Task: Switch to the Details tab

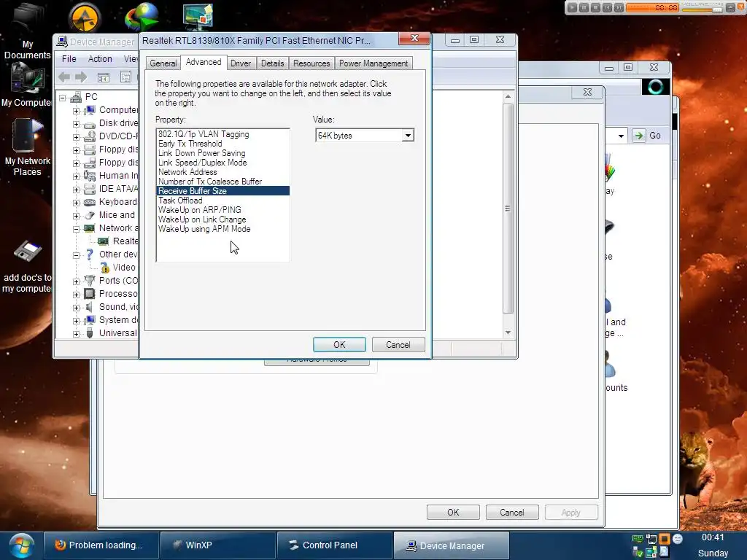Action: (273, 63)
